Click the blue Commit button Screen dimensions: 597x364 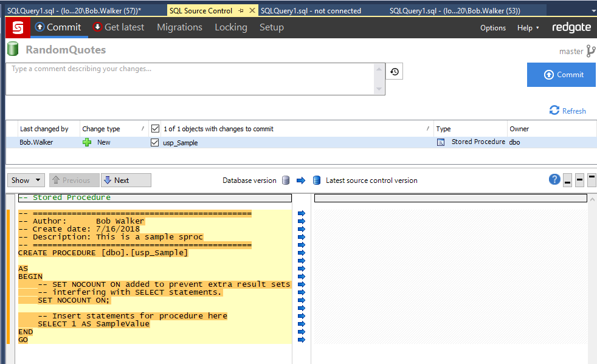(561, 74)
